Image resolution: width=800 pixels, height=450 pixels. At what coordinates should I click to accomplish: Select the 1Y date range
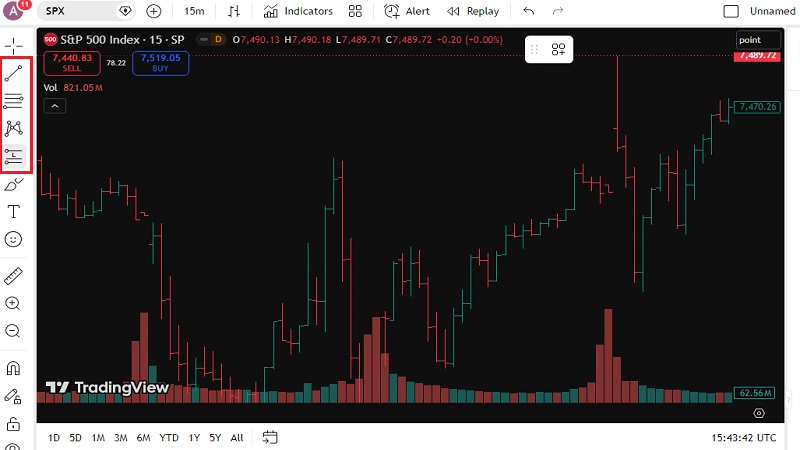coord(194,438)
